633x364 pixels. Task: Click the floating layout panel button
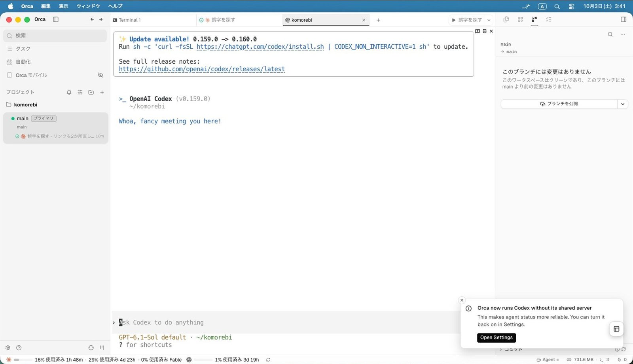pos(616,329)
